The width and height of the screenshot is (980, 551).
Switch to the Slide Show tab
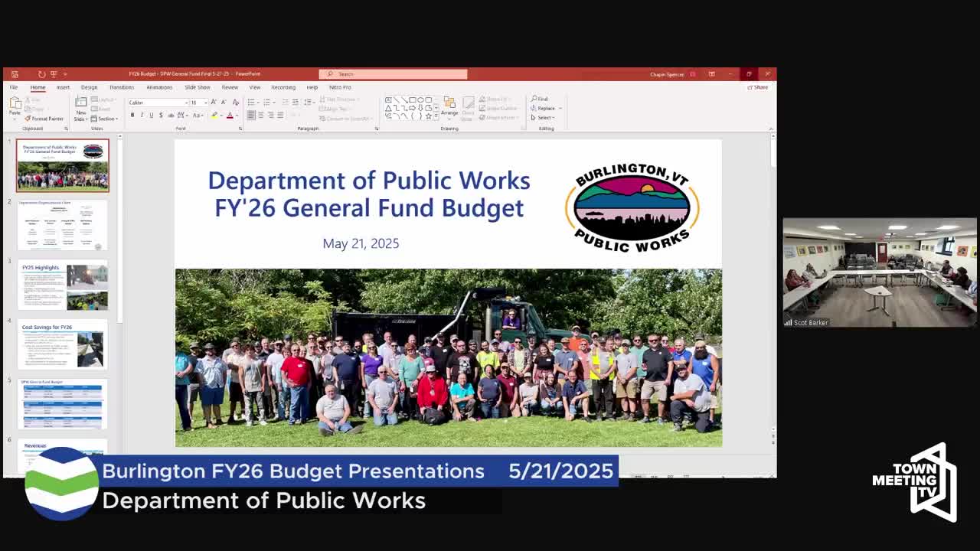point(197,87)
